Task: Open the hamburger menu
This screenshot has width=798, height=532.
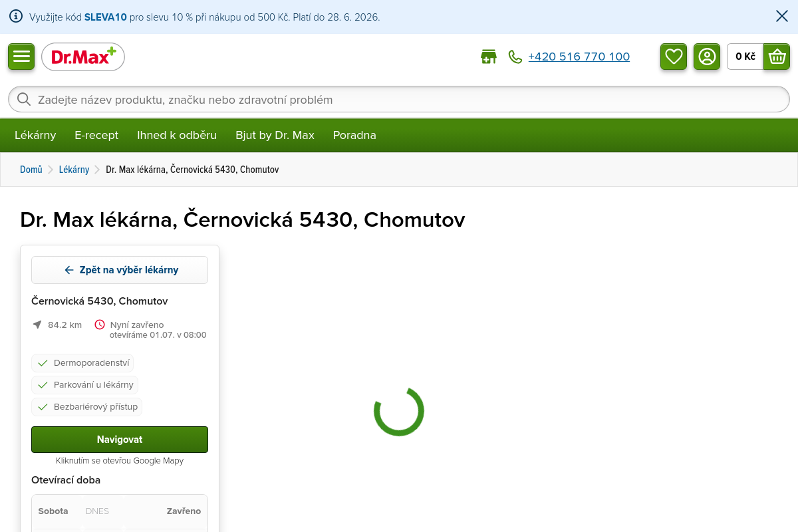Action: click(x=21, y=57)
